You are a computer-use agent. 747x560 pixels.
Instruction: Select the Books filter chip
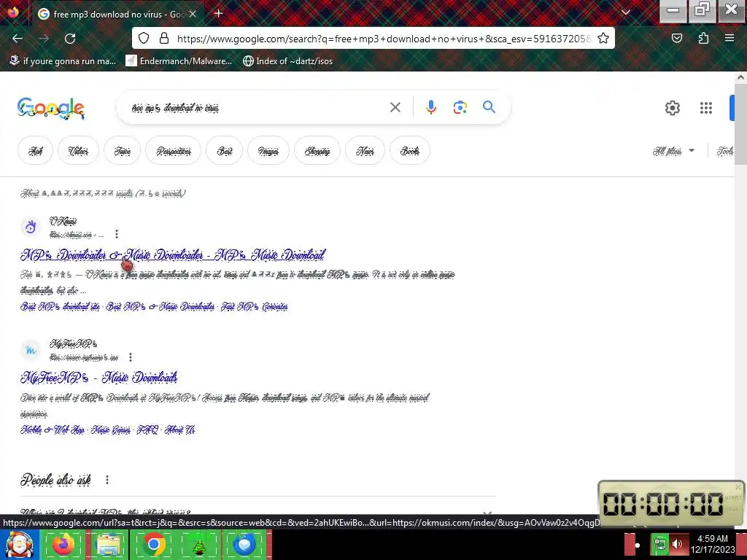pos(410,151)
